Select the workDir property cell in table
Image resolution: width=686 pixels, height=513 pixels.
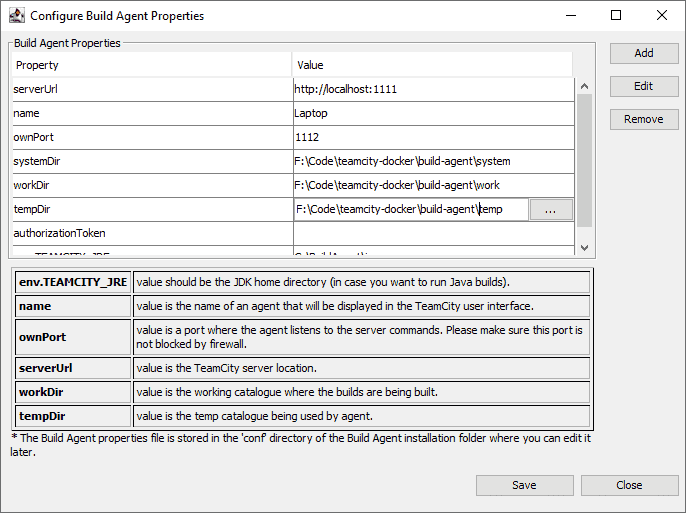click(153, 185)
